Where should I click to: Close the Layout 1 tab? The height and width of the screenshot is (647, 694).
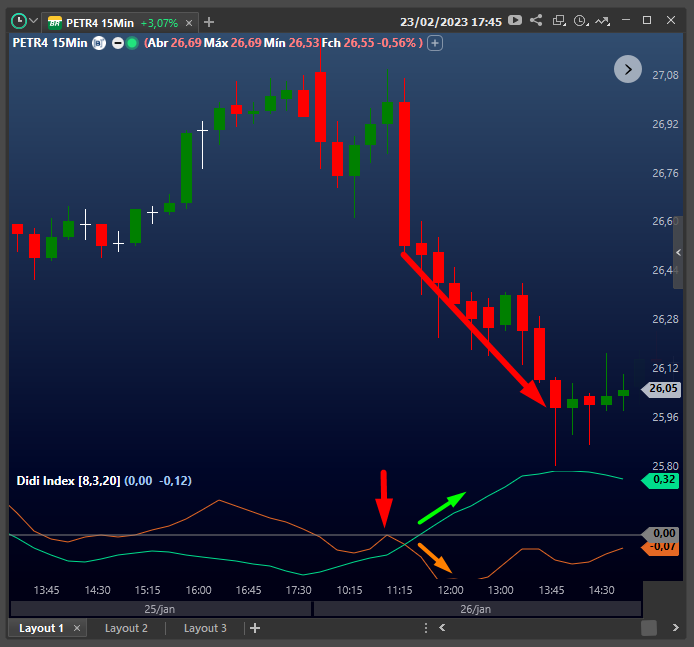click(77, 628)
